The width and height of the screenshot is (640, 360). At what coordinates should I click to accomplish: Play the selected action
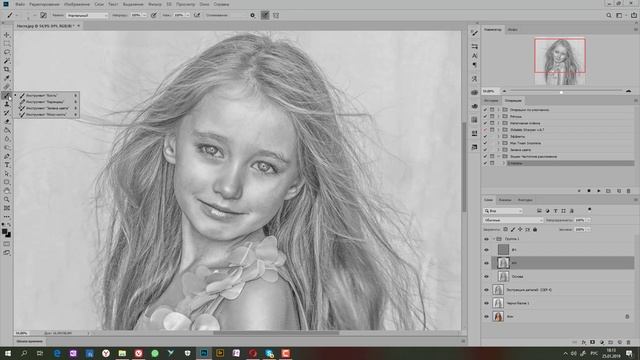598,191
